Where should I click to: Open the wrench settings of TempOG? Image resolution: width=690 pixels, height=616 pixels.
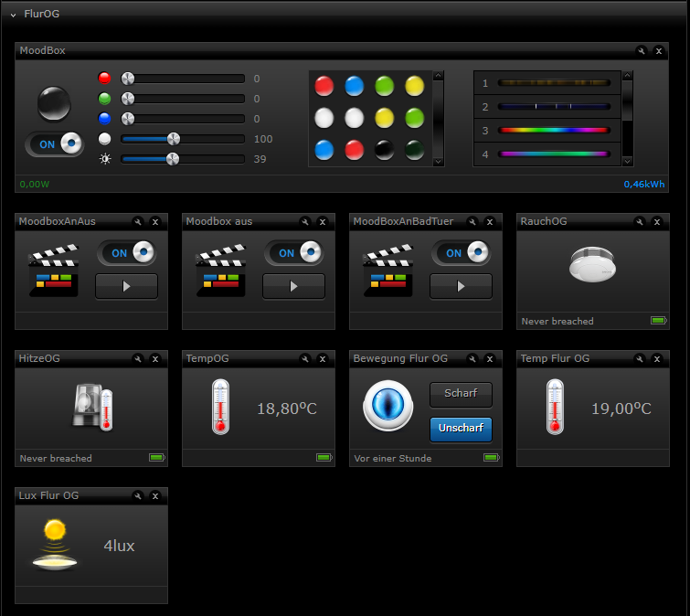point(305,359)
